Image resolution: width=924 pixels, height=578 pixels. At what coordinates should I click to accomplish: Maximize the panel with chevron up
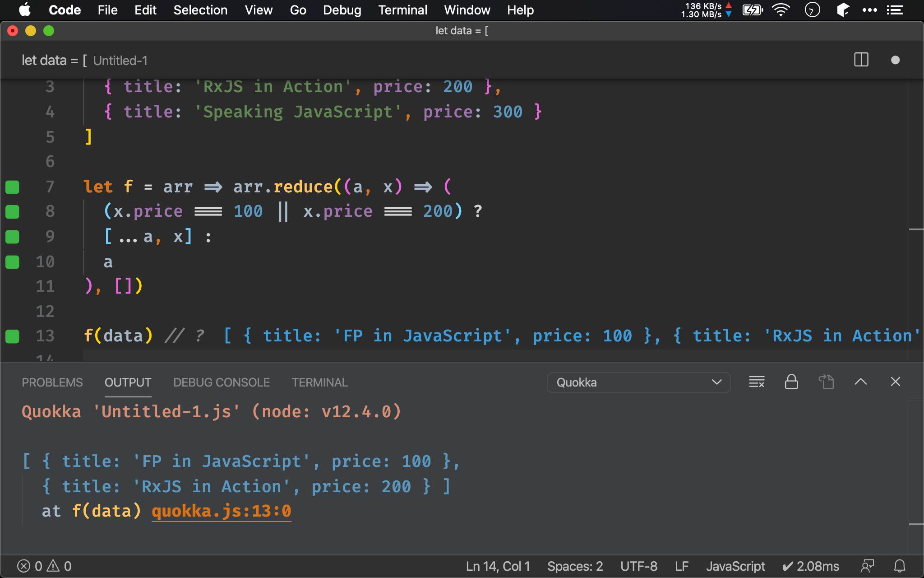tap(861, 382)
